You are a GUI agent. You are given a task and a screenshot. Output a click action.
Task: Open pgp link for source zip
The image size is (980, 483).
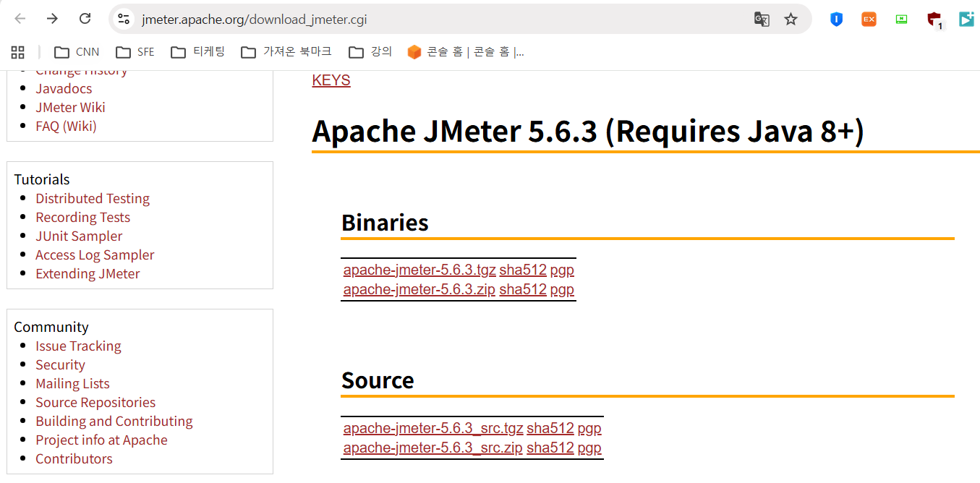589,448
